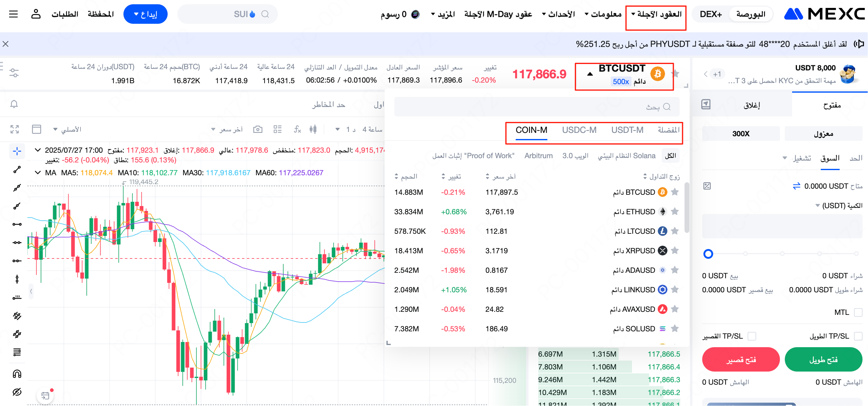The height and width of the screenshot is (406, 868).
Task: Open the trading tutorial icon beside إغلاق
Action: coord(706,105)
